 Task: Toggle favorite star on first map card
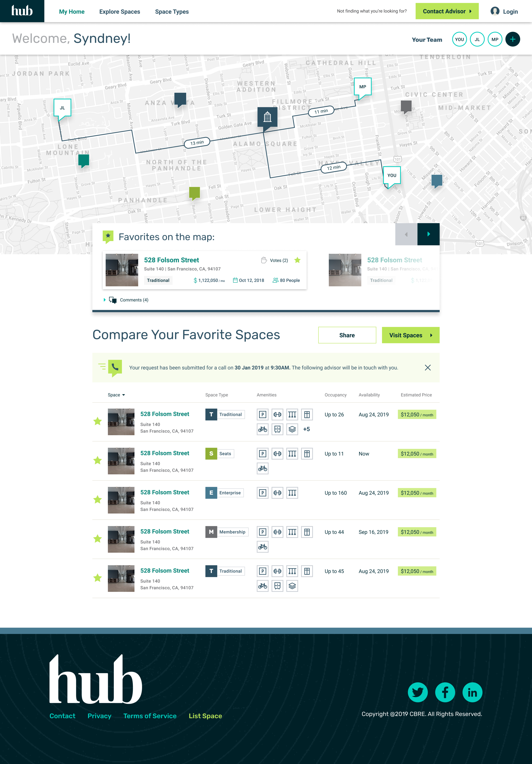(297, 260)
